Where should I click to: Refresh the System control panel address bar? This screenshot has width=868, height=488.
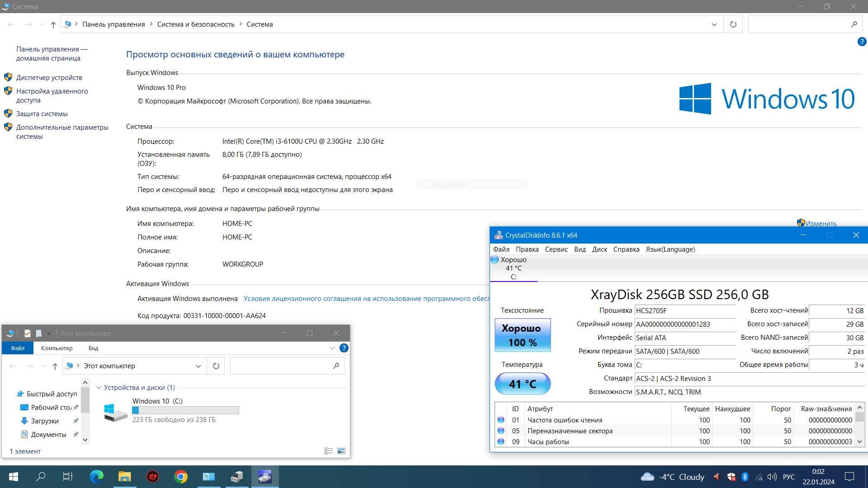click(x=733, y=24)
